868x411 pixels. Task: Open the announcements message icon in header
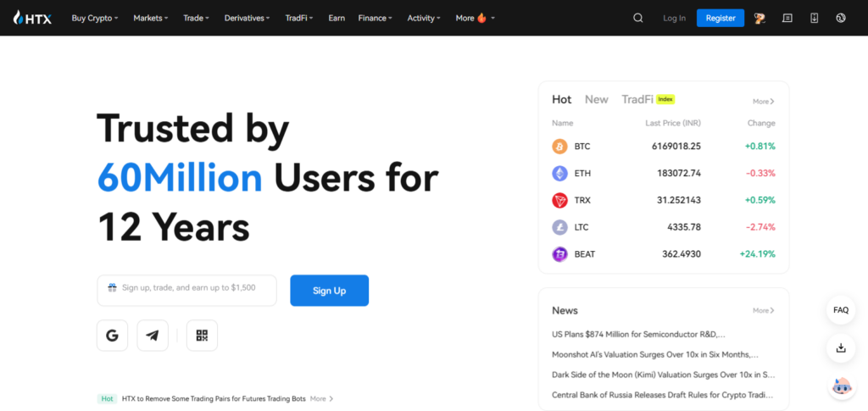pos(787,19)
